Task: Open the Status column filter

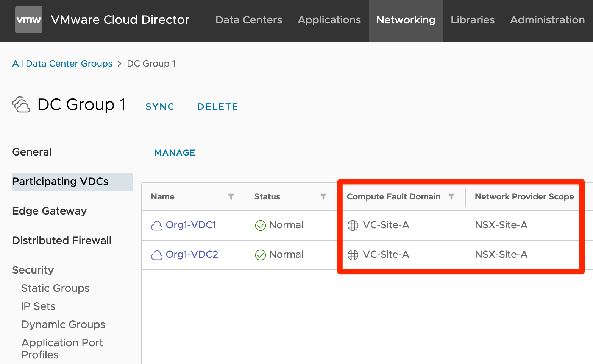Action: (x=323, y=196)
